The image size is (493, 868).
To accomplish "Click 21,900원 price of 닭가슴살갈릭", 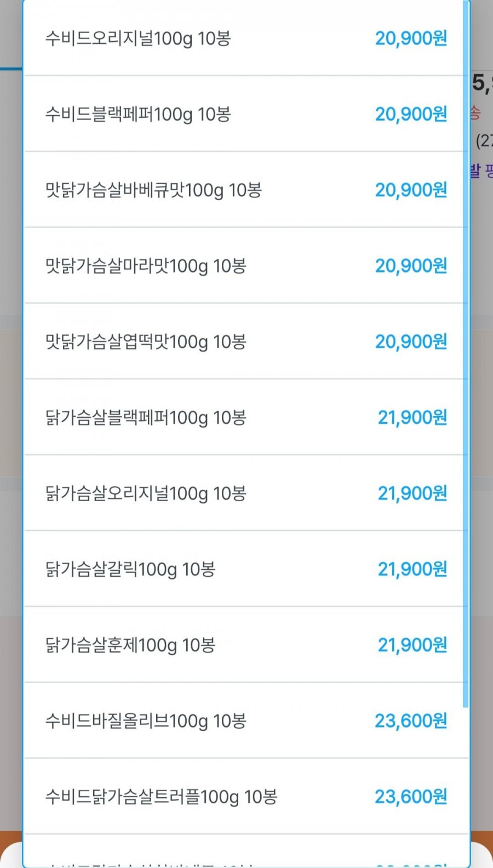I will 412,569.
